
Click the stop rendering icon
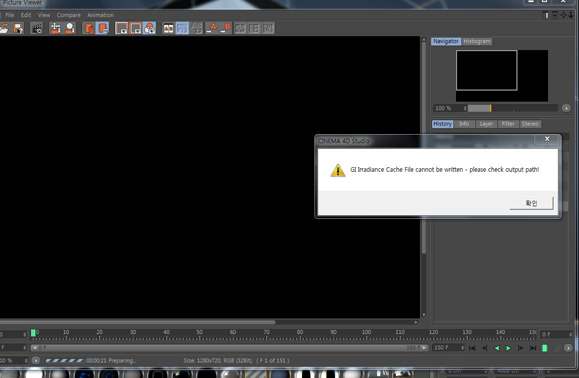tap(55, 28)
